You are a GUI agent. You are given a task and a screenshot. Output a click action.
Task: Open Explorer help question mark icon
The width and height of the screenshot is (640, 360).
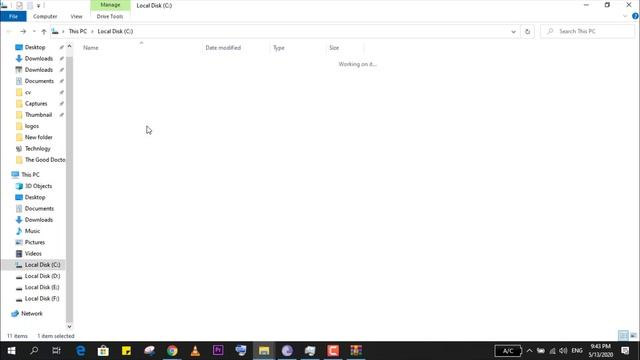pyautogui.click(x=635, y=16)
